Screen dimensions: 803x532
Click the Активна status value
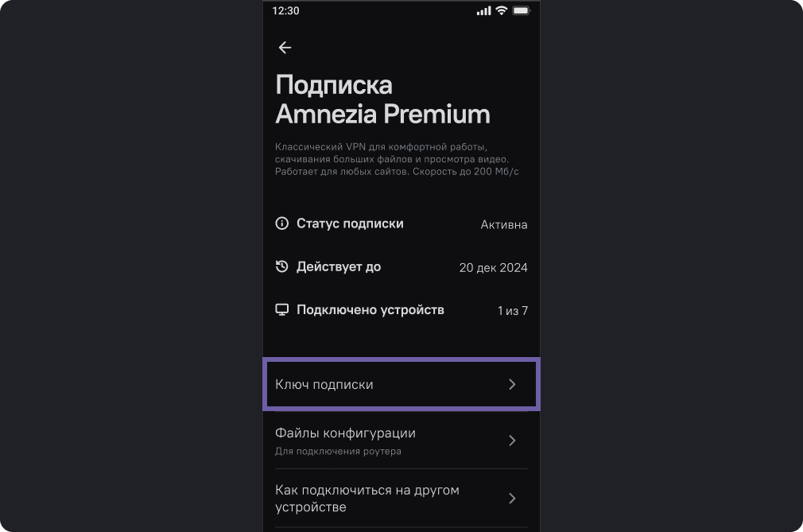tap(504, 225)
